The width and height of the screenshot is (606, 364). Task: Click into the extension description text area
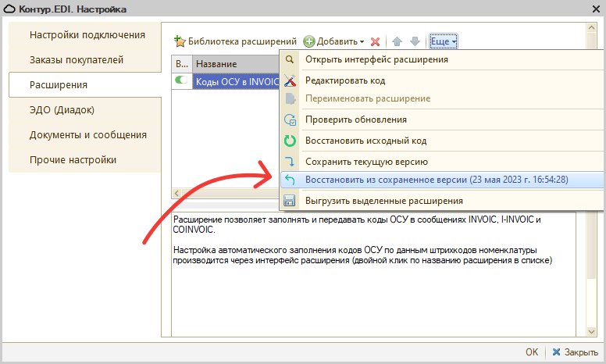pos(373,274)
